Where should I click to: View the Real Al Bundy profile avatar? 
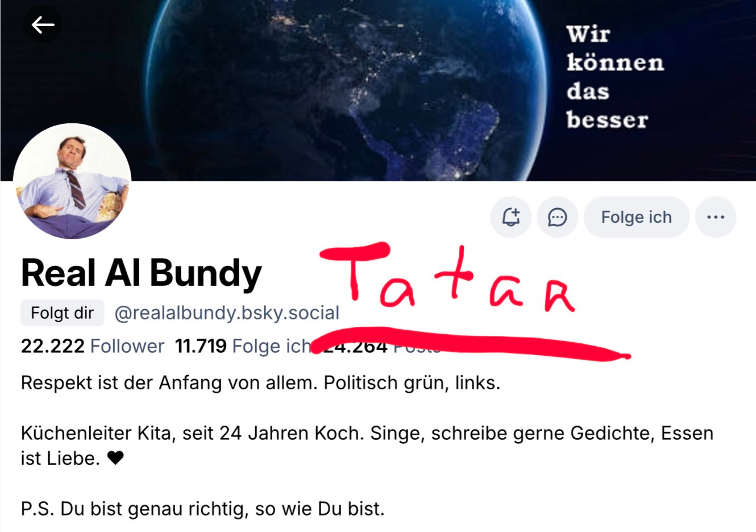tap(72, 182)
